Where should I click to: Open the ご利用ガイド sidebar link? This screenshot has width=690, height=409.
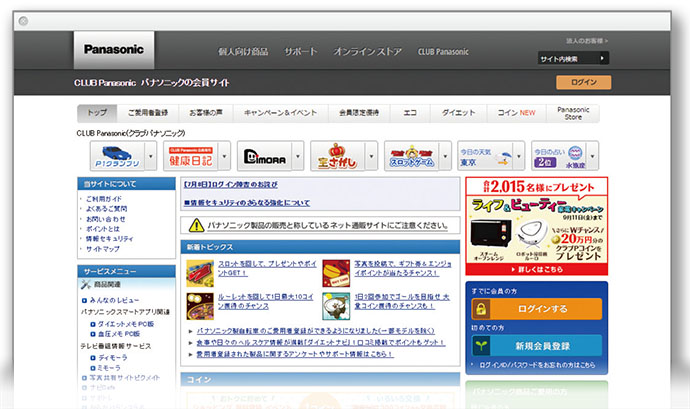104,199
